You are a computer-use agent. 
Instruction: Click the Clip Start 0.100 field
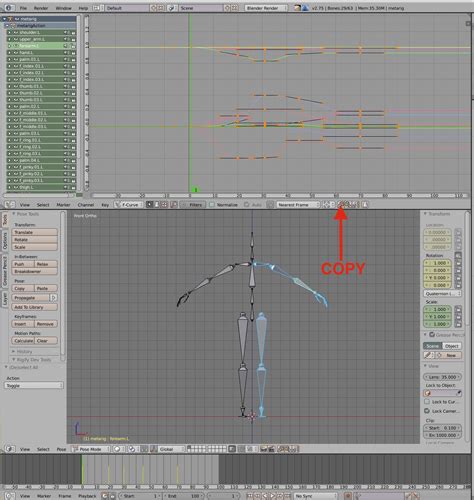pyautogui.click(x=442, y=428)
